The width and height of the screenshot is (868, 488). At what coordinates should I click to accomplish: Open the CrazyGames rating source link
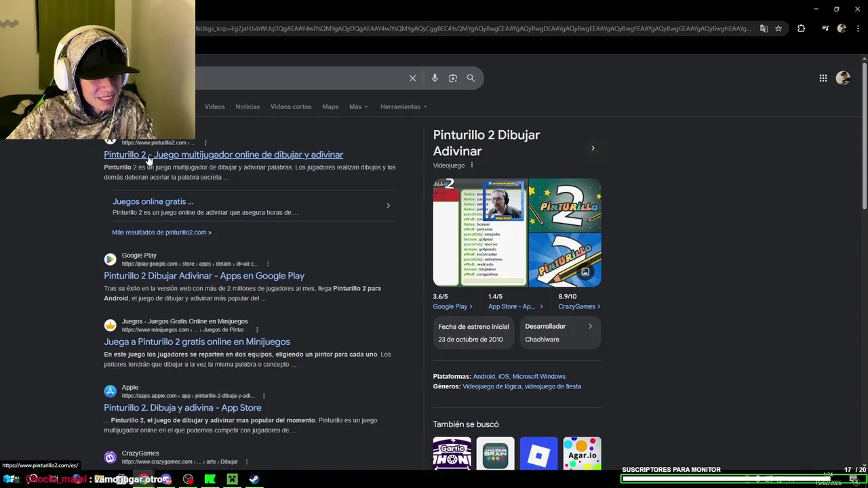pyautogui.click(x=579, y=306)
